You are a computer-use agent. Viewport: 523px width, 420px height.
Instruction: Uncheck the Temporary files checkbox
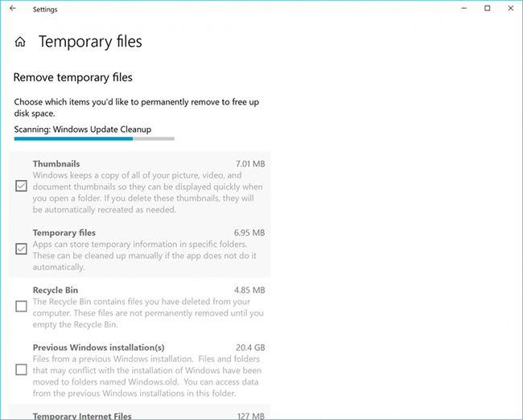pyautogui.click(x=21, y=249)
